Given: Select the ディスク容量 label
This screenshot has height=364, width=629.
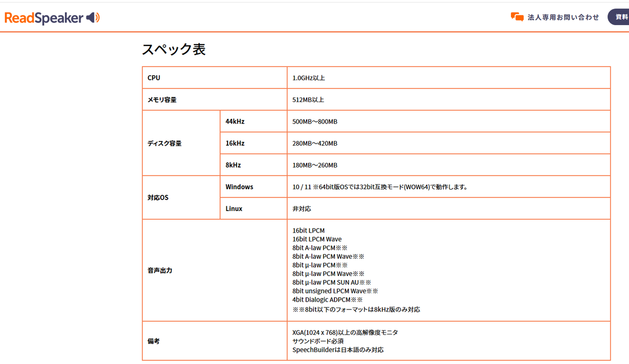Looking at the screenshot, I should 165,143.
